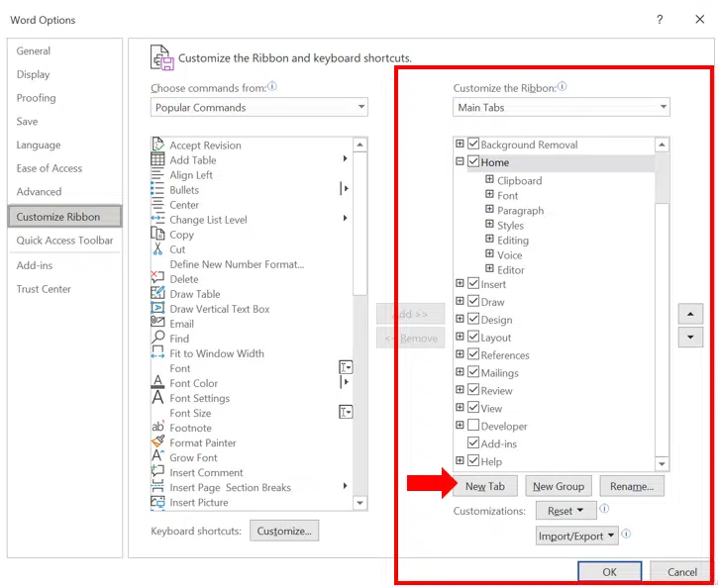This screenshot has height=588, width=718.
Task: Click info icon next to Reset button
Action: point(604,509)
